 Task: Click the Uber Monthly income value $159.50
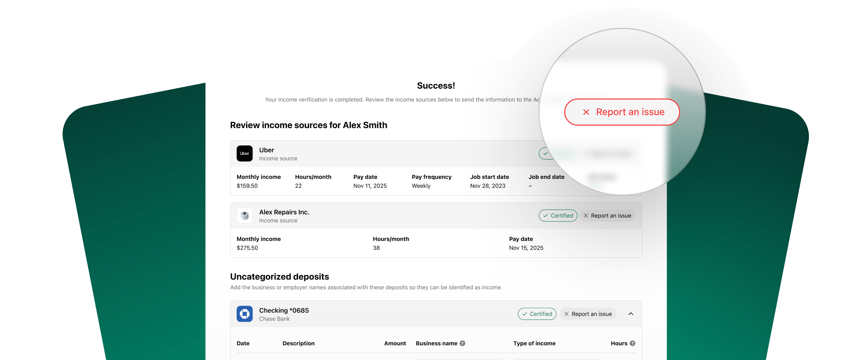247,186
